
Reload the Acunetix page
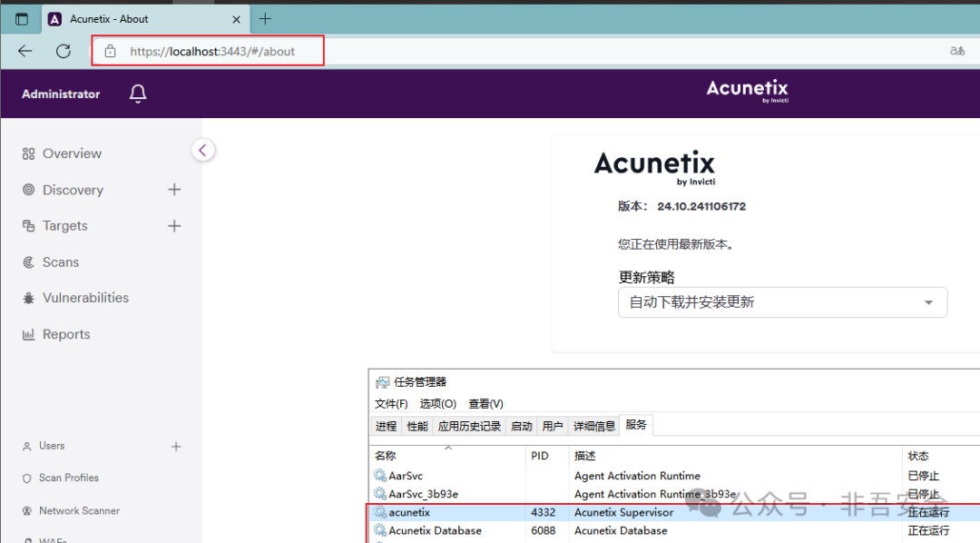(63, 51)
